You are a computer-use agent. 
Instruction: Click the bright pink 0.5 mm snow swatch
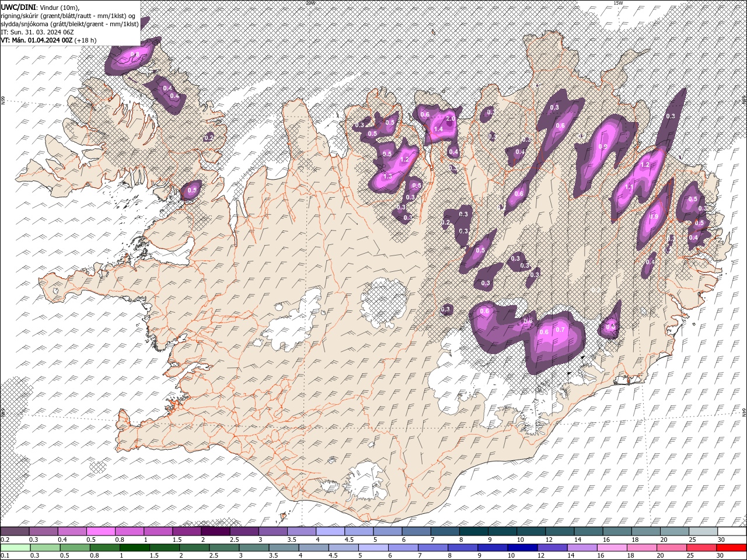pos(100,531)
